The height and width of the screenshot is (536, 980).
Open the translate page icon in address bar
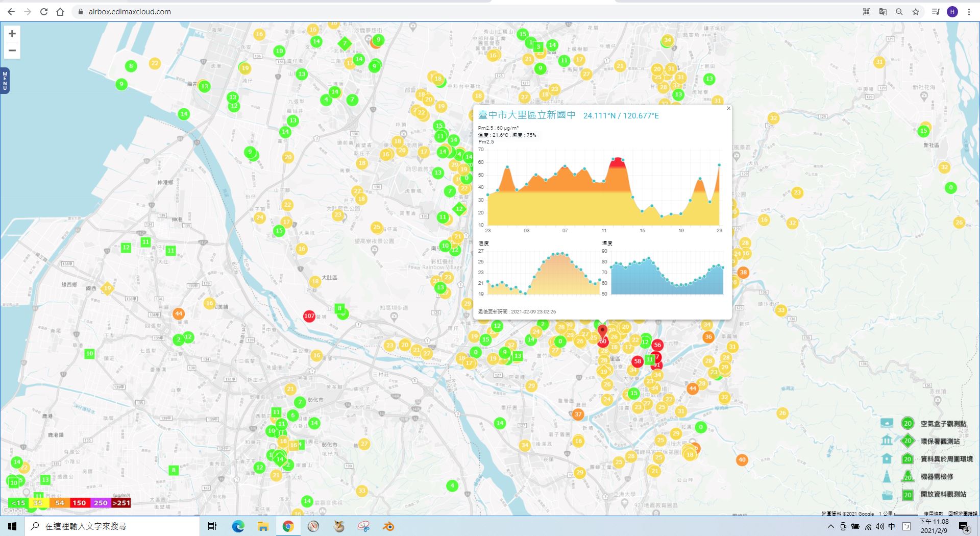pyautogui.click(x=883, y=12)
